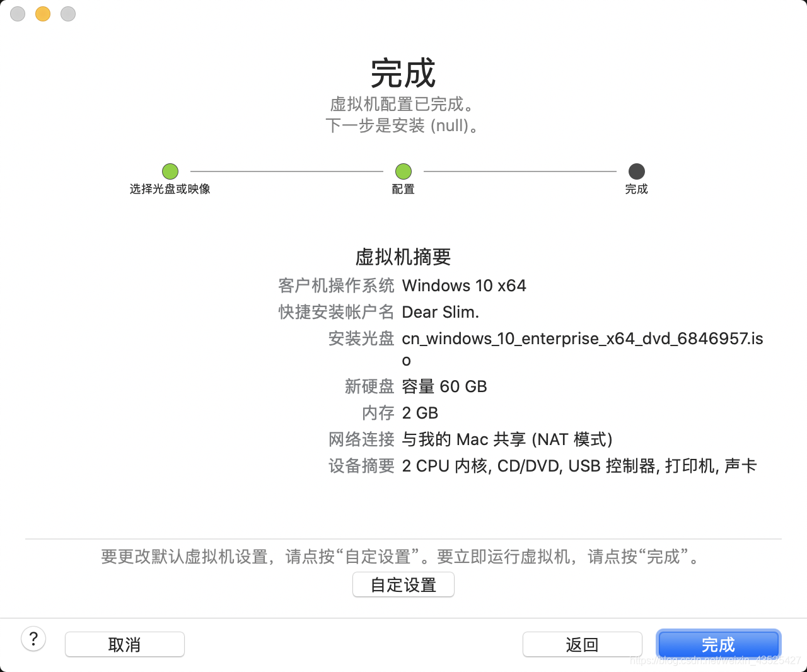Screen dimensions: 807x672
Task: Click the 设备摘要 label
Action: [x=361, y=466]
